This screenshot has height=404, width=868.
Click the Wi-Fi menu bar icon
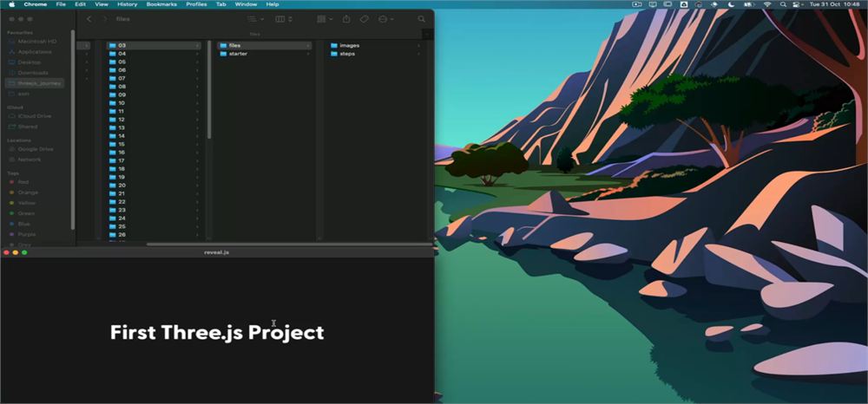click(767, 4)
